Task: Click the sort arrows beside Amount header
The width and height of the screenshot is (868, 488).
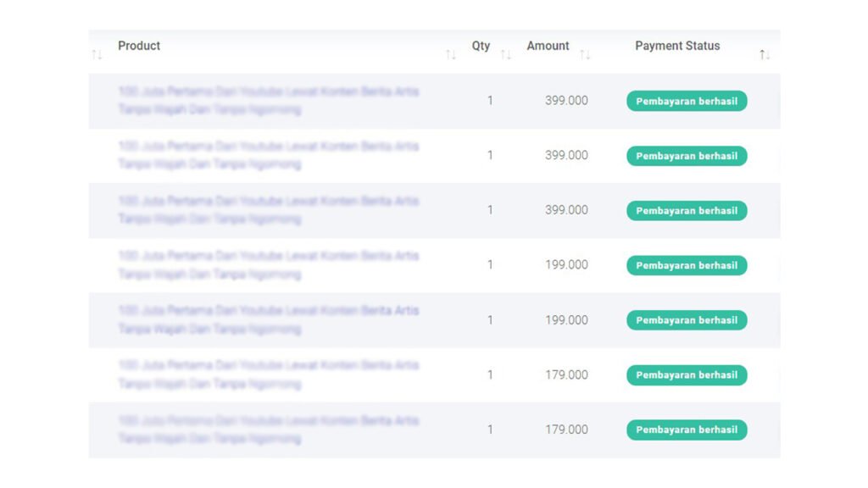Action: (585, 55)
